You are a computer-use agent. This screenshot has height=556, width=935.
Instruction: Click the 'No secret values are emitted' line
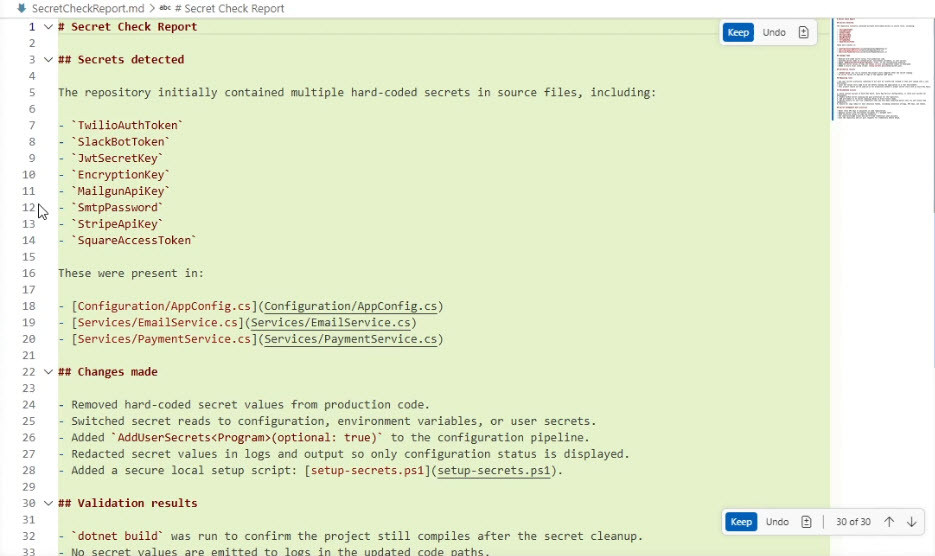tap(274, 551)
